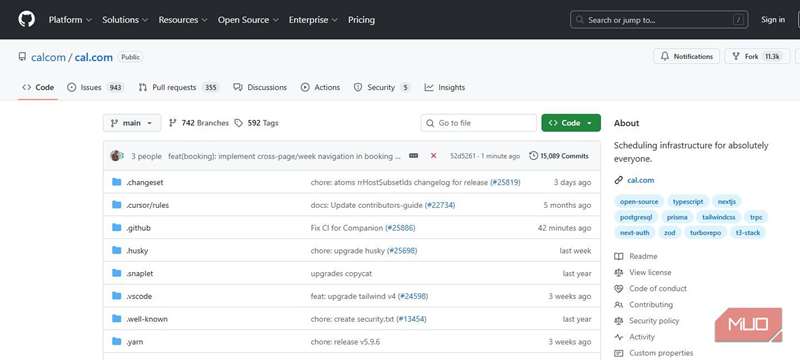This screenshot has width=800, height=360.
Task: Switch to the Discussions tab
Action: [x=260, y=87]
